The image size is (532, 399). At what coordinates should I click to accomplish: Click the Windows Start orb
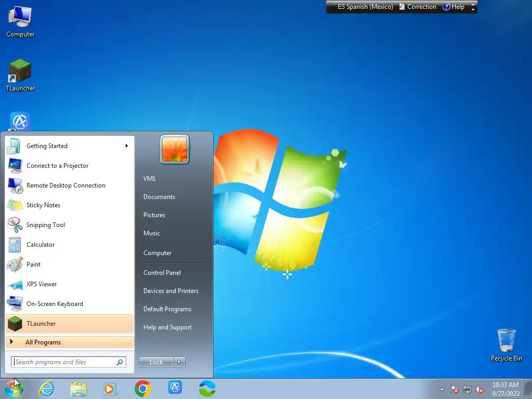(x=14, y=389)
